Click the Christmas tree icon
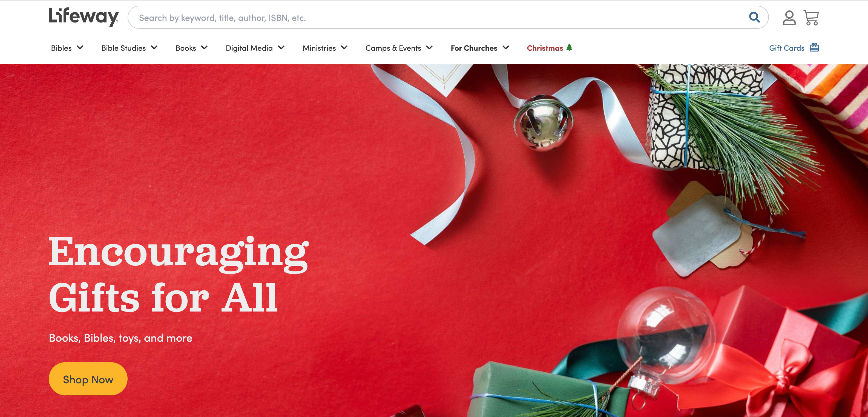Image resolution: width=868 pixels, height=417 pixels. (569, 47)
